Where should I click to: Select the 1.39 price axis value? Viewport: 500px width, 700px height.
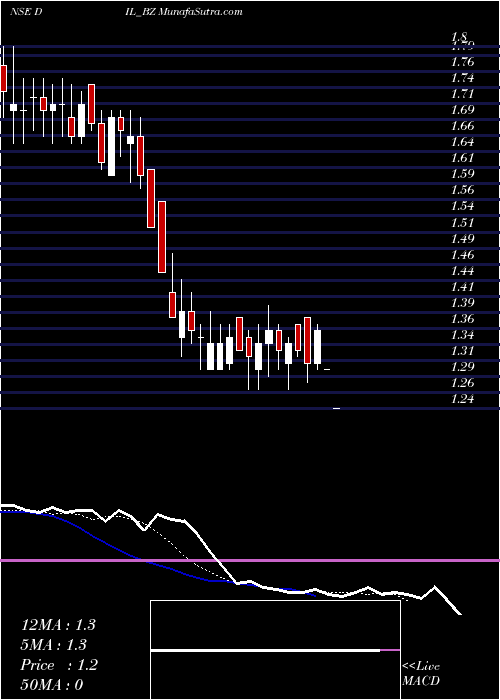[463, 303]
